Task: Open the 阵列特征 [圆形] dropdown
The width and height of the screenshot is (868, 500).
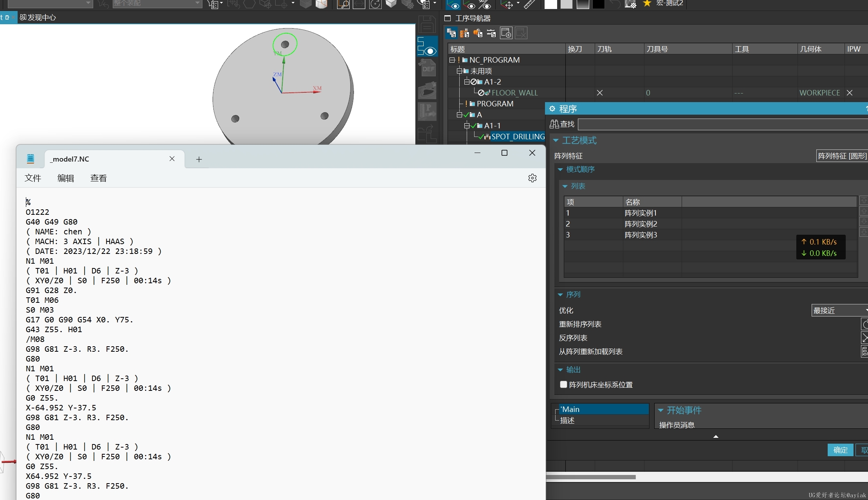Action: tap(842, 156)
